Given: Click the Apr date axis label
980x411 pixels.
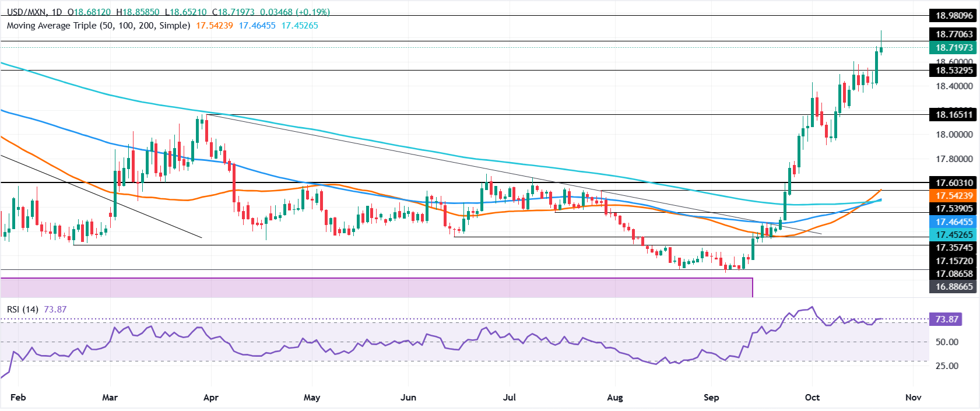Looking at the screenshot, I should coord(210,397).
